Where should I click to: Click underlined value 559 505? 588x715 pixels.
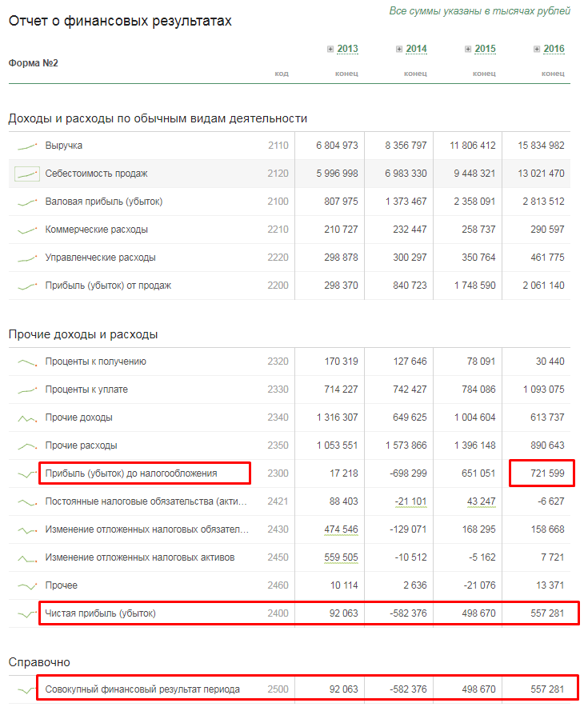[342, 557]
